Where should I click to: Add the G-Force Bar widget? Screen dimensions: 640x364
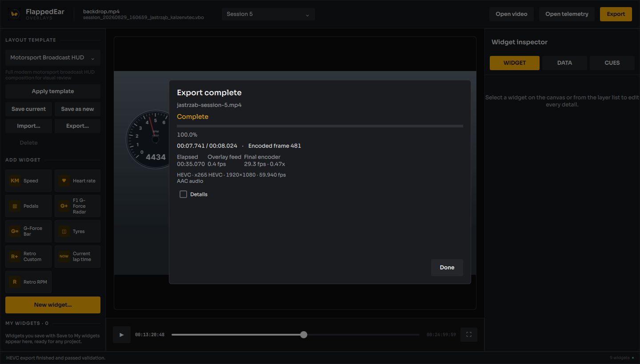click(x=28, y=231)
